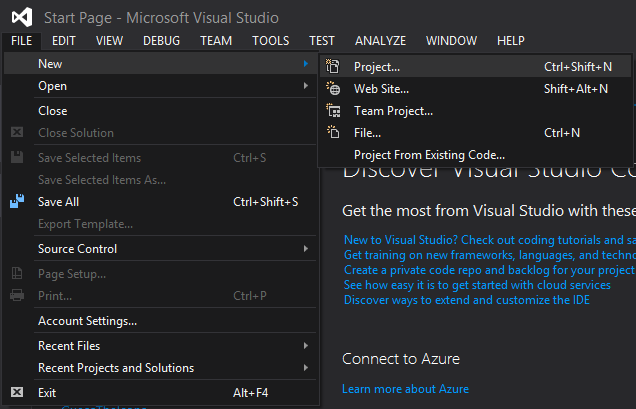Select the Open menu entry
This screenshot has height=409, width=636.
(160, 86)
